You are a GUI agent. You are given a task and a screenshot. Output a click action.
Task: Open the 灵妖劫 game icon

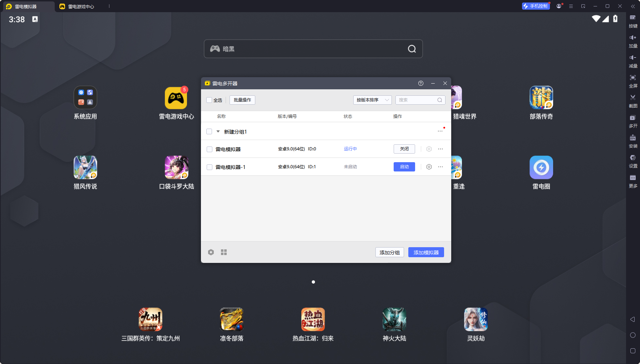tap(476, 319)
